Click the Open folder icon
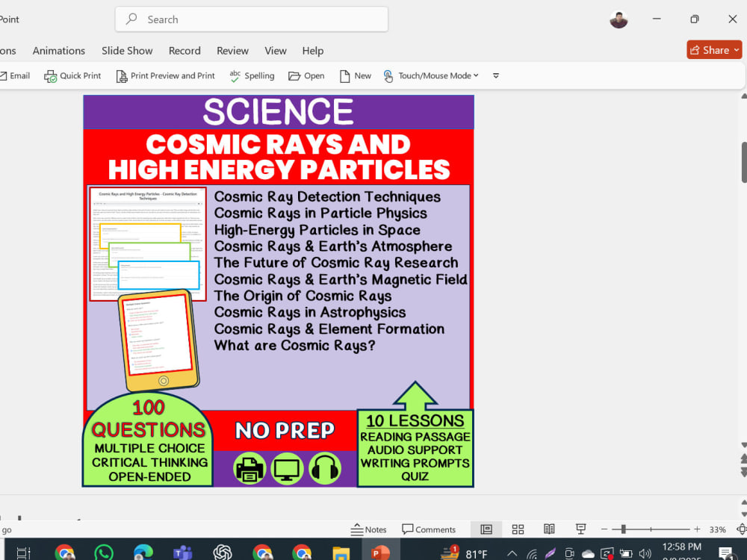This screenshot has height=560, width=747. 294,76
